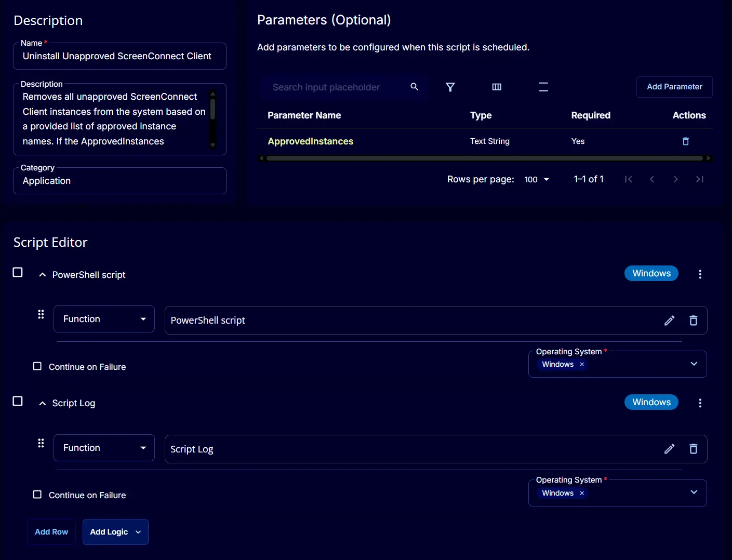Expand PowerShell script Operating System dropdown
Screen dimensions: 732x560
(694, 364)
